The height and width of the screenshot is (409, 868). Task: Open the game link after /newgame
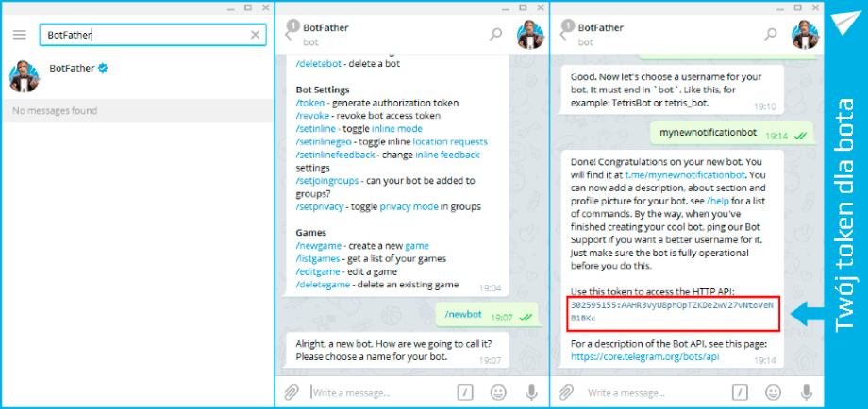click(x=417, y=245)
